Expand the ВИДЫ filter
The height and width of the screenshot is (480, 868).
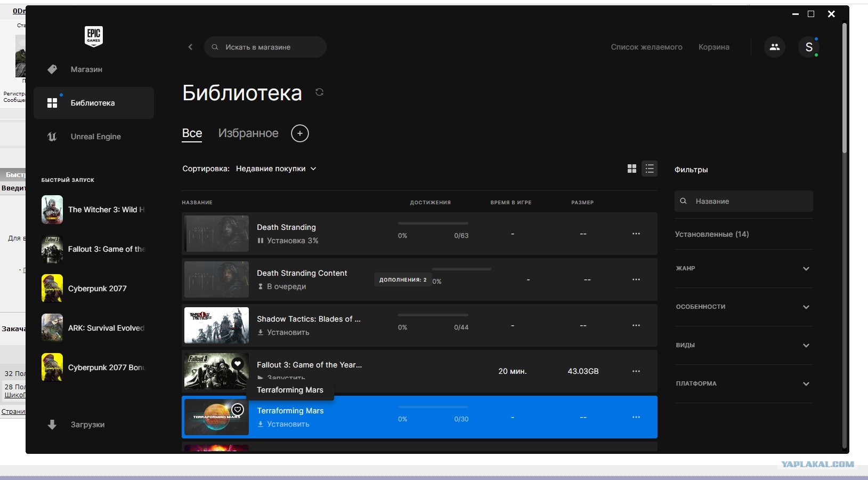point(743,345)
